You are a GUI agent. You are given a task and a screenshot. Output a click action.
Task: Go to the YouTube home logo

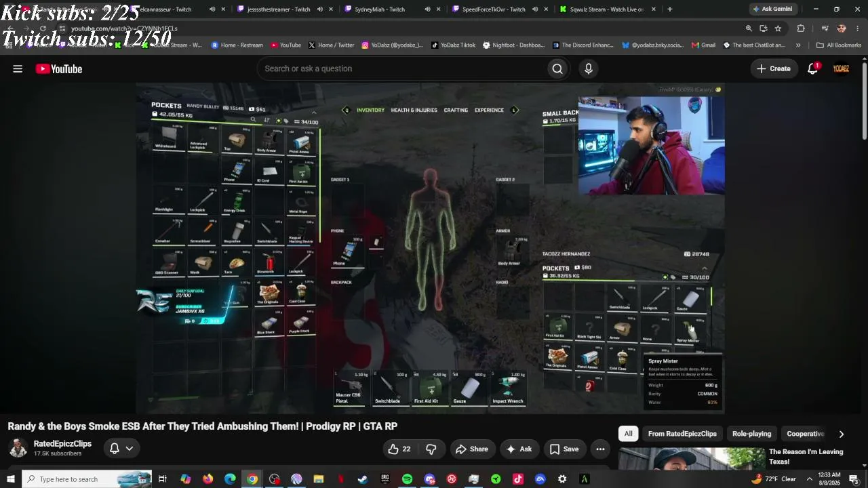pyautogui.click(x=59, y=68)
